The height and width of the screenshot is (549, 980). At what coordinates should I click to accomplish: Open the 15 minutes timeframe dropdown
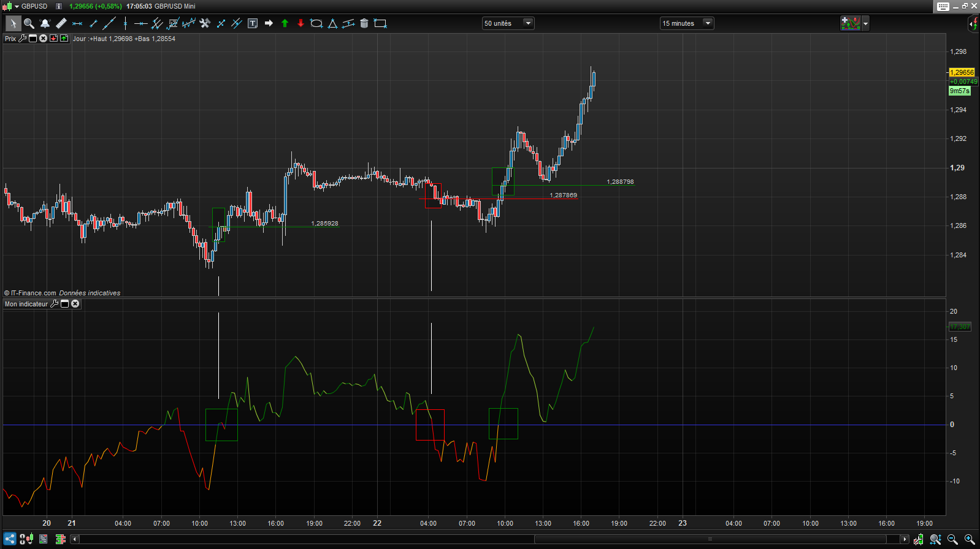click(x=687, y=23)
